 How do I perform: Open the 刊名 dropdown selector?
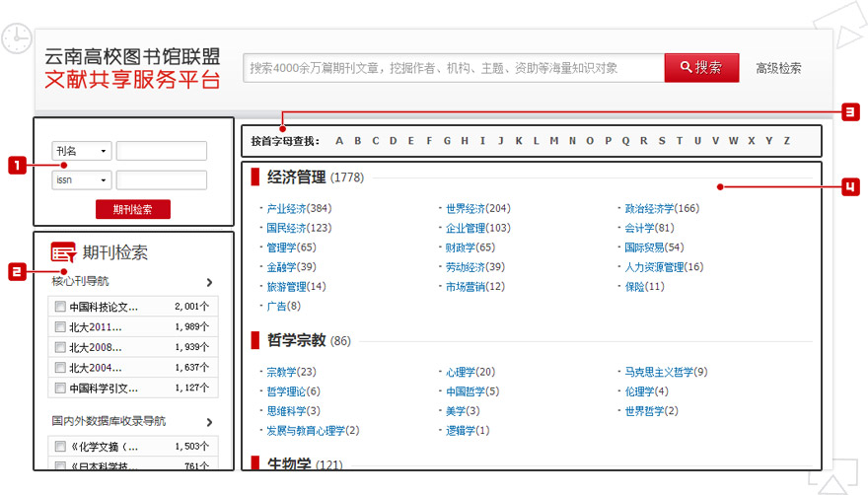[81, 152]
